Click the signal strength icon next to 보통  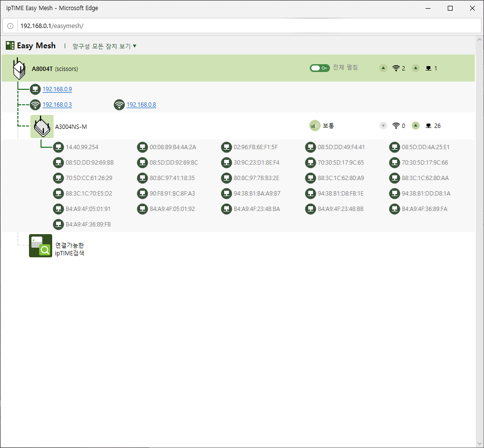314,126
